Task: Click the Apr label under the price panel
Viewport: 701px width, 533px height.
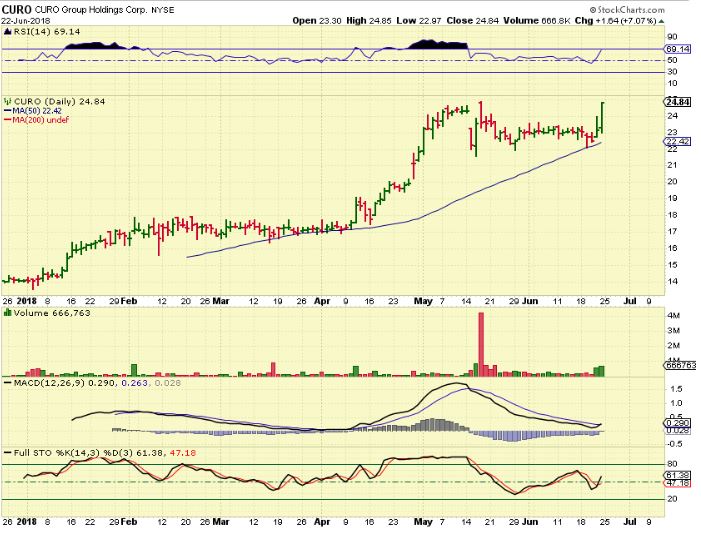Action: (322, 301)
